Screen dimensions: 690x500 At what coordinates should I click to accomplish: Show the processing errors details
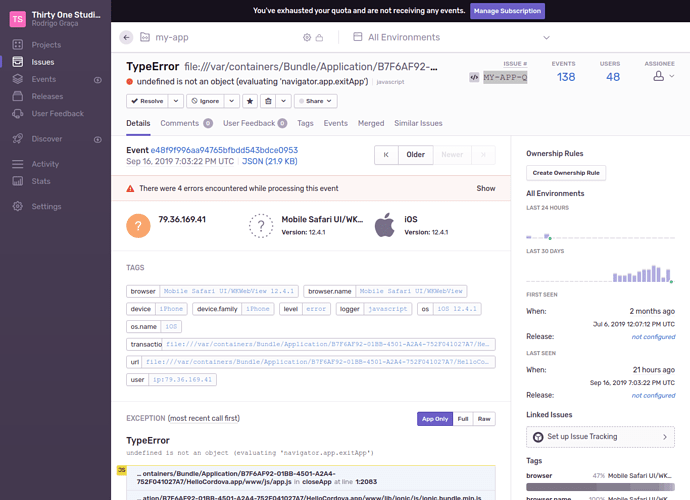[486, 188]
